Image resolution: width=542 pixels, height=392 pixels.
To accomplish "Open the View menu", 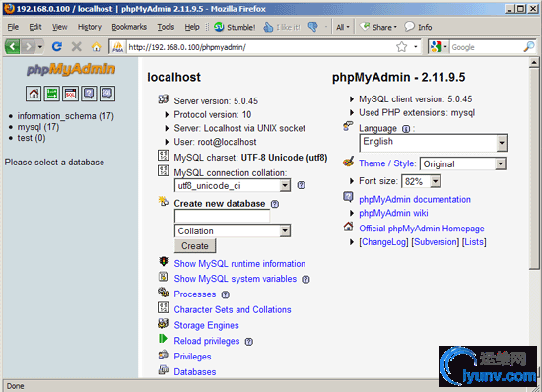I will (x=60, y=27).
